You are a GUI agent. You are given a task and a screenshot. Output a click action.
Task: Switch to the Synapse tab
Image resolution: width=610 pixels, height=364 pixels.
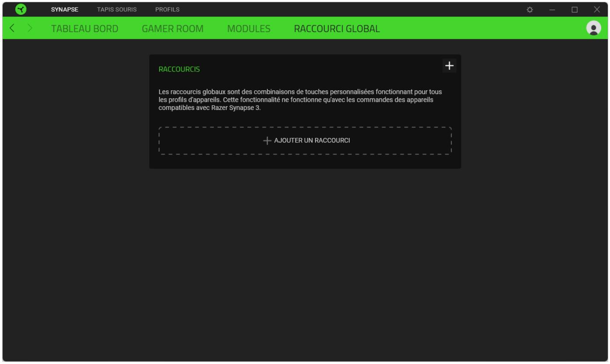click(x=65, y=10)
